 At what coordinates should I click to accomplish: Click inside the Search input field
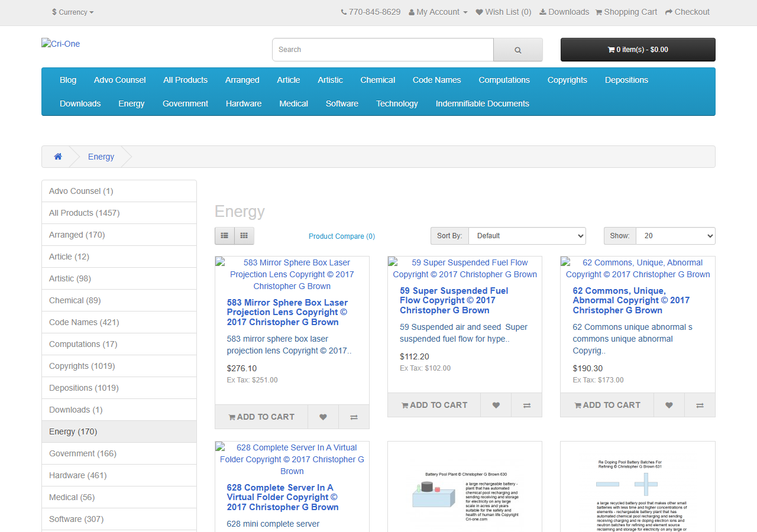[x=383, y=50]
